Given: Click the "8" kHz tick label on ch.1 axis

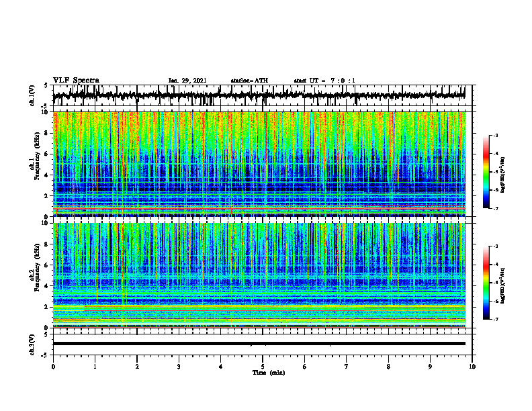Looking at the screenshot, I should coord(47,133).
